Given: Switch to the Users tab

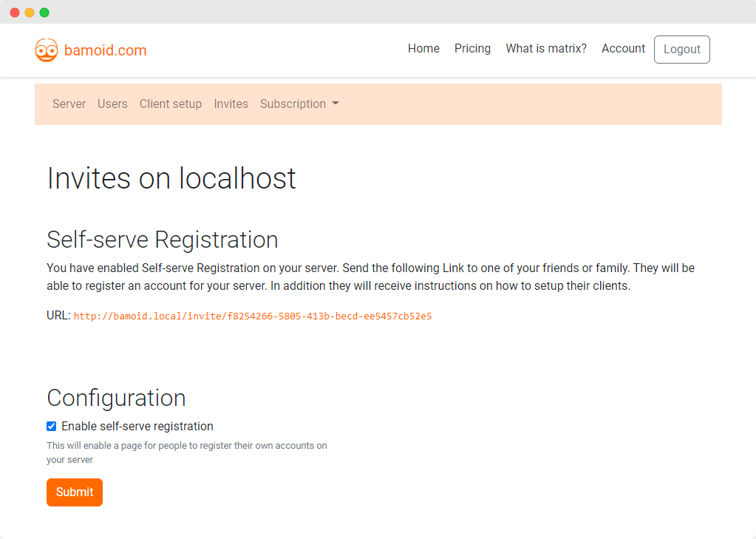Looking at the screenshot, I should 112,104.
